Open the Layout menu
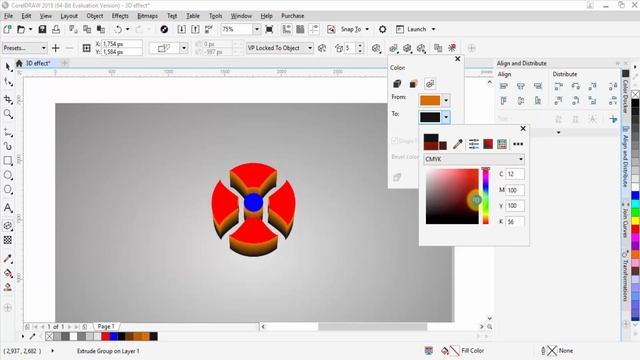 [x=69, y=16]
